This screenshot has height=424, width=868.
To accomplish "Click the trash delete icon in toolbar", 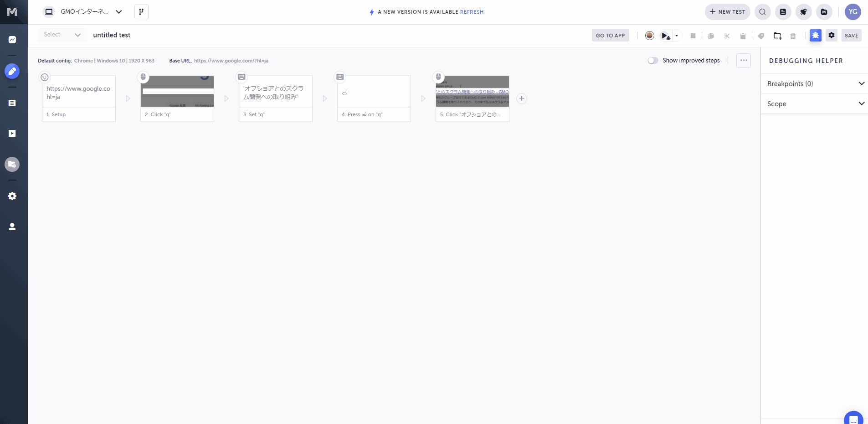I will pos(793,36).
